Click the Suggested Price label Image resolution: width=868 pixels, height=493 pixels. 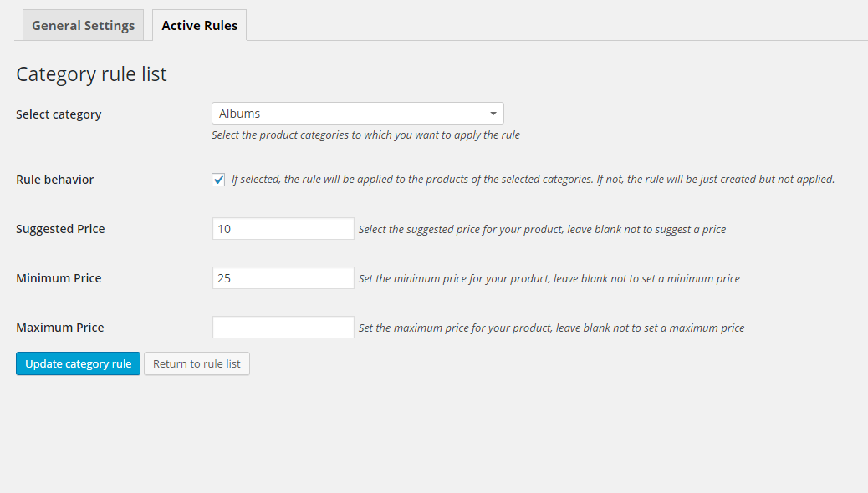tap(60, 229)
